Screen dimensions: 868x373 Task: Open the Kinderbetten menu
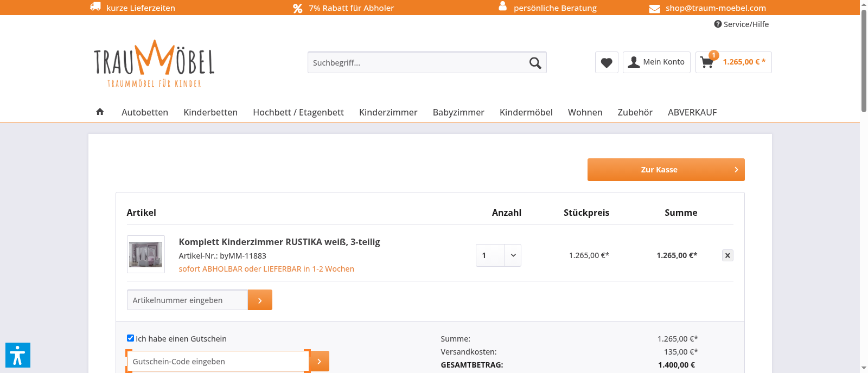210,112
